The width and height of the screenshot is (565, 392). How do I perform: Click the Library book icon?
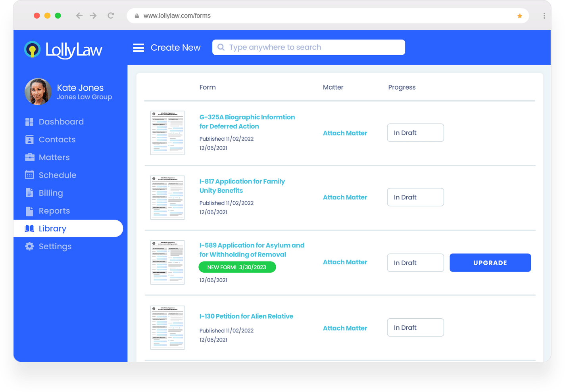point(29,228)
